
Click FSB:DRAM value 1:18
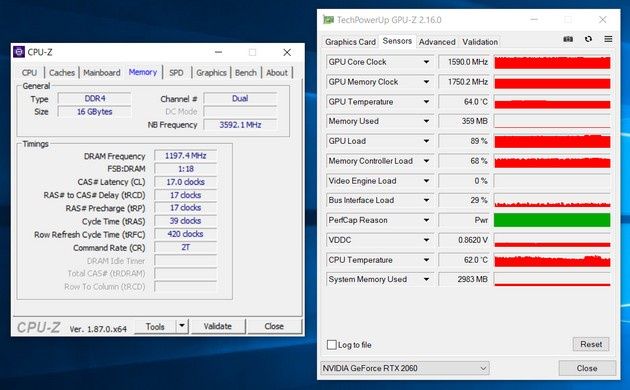coord(185,169)
